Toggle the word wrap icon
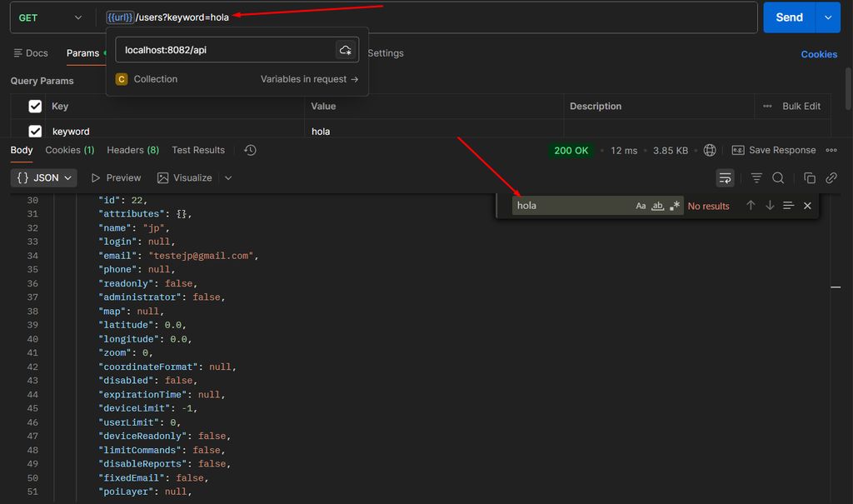 pyautogui.click(x=725, y=178)
